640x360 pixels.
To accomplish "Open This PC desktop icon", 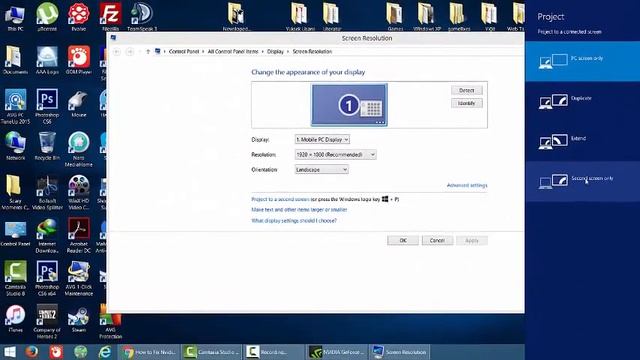I will point(15,16).
